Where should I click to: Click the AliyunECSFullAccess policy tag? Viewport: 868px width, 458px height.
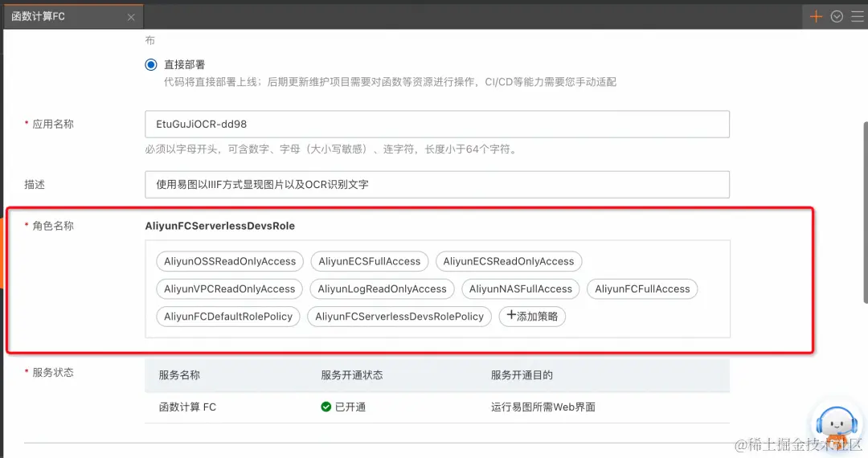pos(369,261)
